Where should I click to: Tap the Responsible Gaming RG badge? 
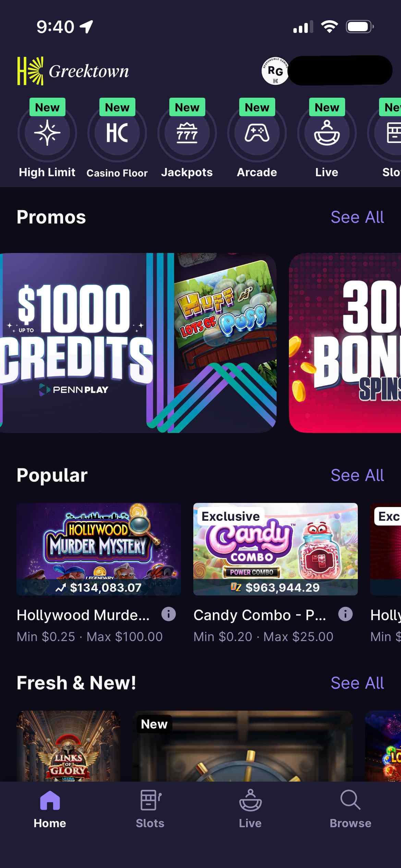pos(275,71)
